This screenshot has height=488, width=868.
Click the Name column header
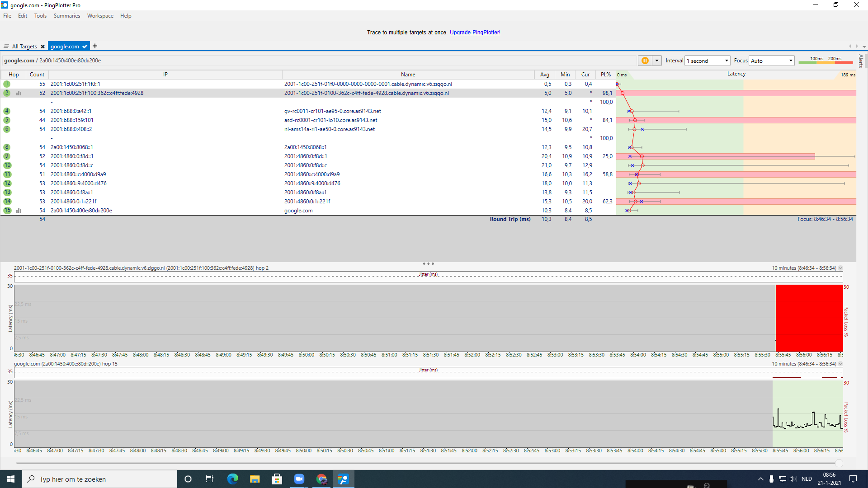(x=408, y=75)
